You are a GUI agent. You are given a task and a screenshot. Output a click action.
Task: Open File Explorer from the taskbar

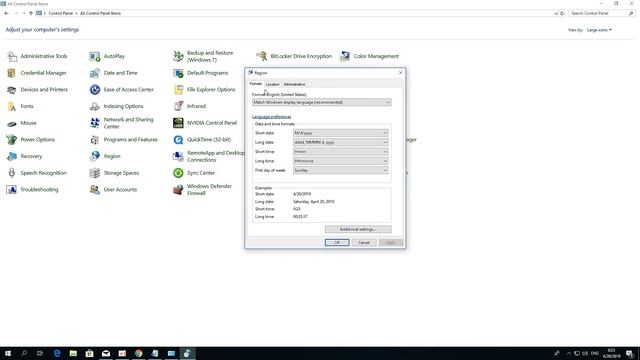pyautogui.click(x=73, y=353)
